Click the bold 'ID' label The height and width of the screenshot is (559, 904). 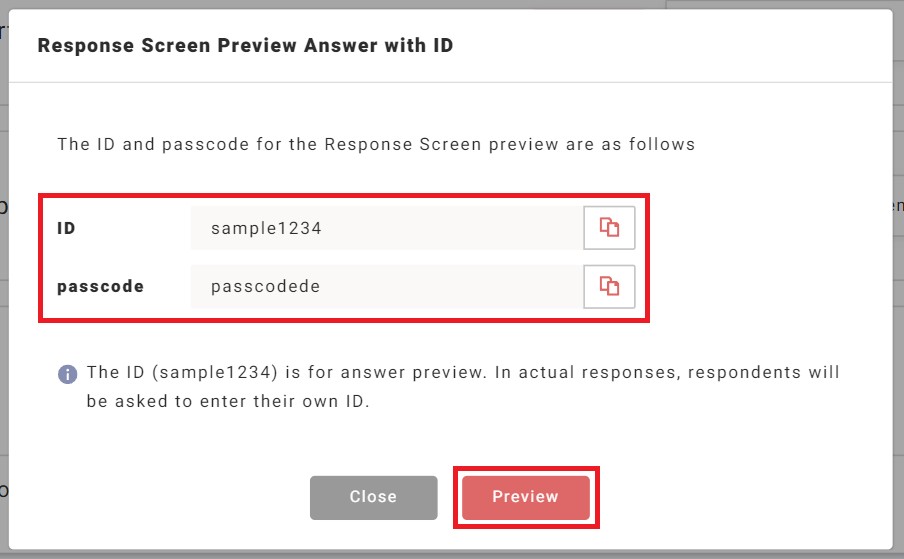pos(67,228)
